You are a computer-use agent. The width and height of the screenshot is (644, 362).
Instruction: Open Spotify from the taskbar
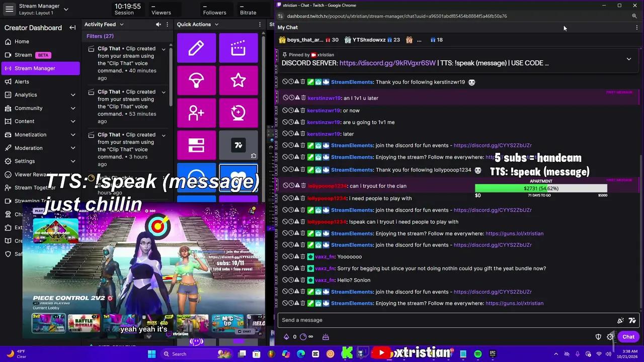477,354
